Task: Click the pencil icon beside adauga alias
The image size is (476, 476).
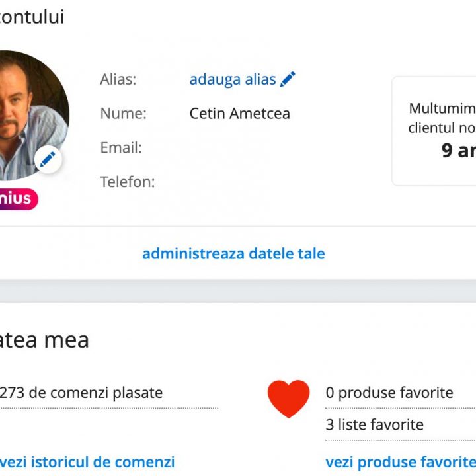Action: coord(288,79)
